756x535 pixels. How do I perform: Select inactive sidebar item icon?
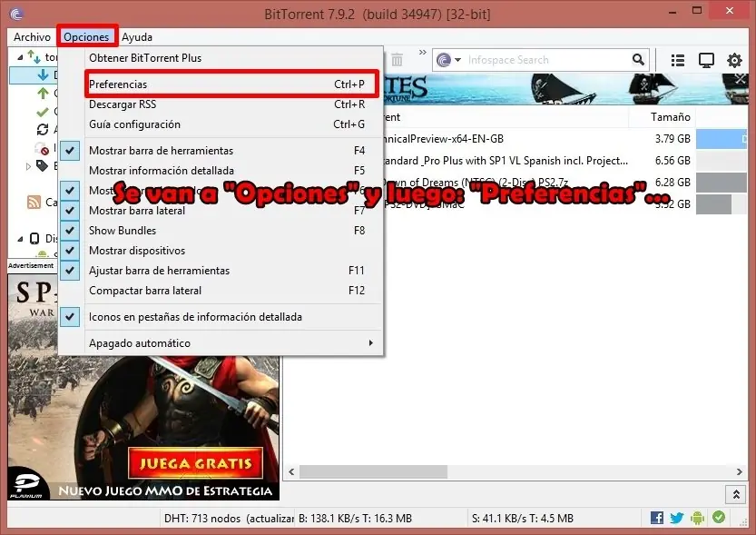(42, 148)
